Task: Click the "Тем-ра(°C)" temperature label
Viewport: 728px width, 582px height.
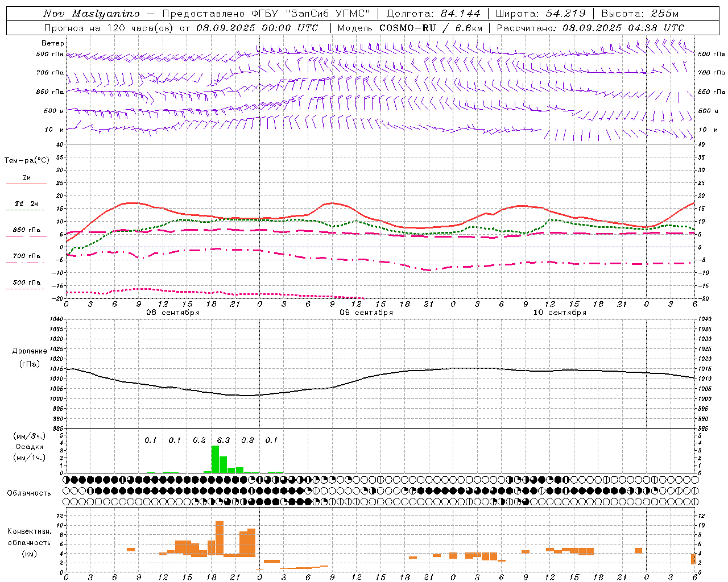Action: [27, 161]
